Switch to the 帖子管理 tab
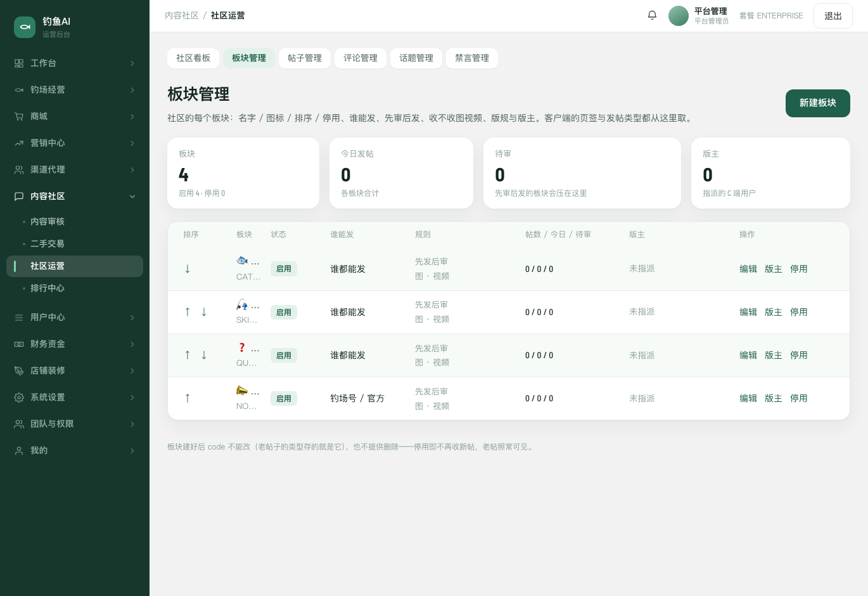This screenshot has height=596, width=868. 305,58
